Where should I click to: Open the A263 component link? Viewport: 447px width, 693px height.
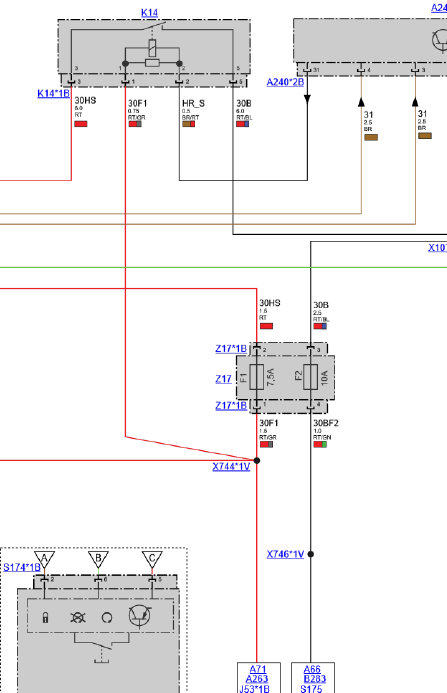tap(257, 679)
